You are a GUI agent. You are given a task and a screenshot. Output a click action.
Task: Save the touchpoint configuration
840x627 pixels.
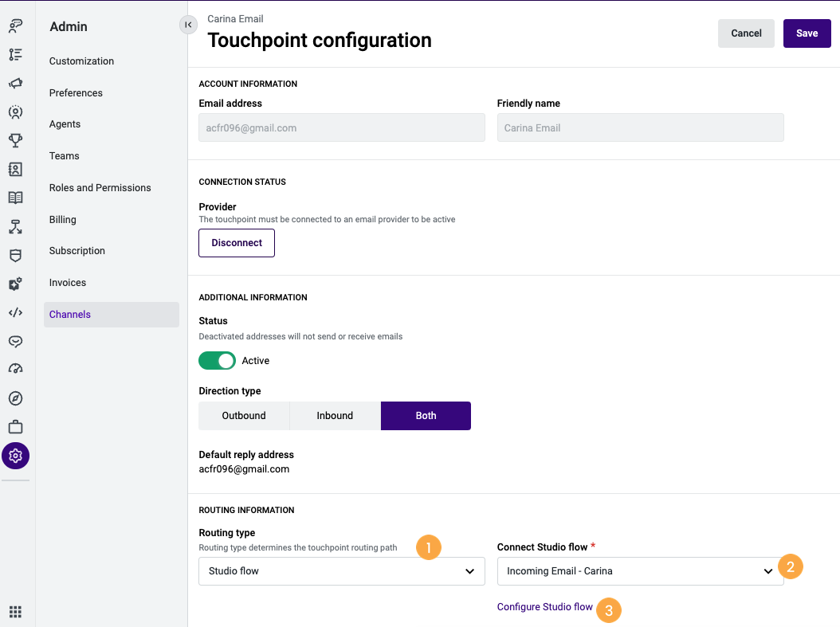[807, 33]
